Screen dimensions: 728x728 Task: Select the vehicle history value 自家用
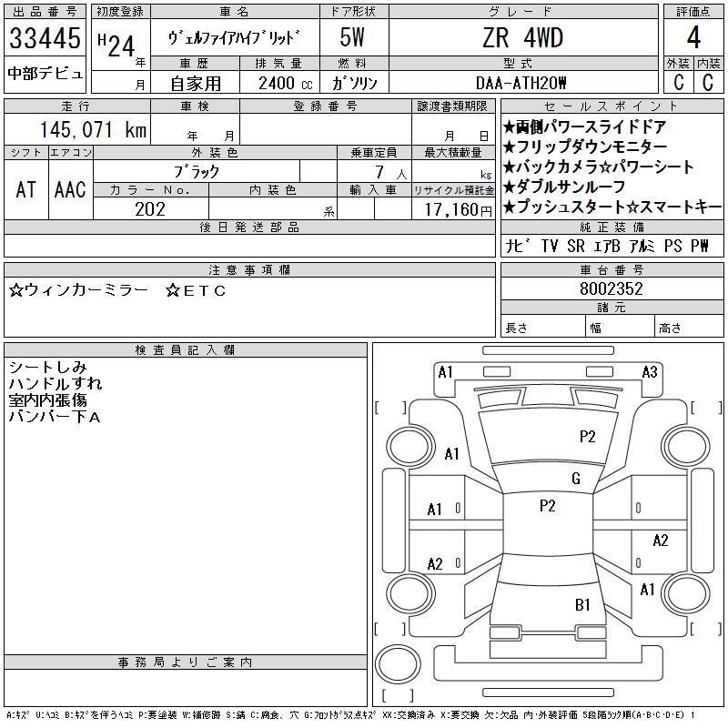[x=196, y=84]
